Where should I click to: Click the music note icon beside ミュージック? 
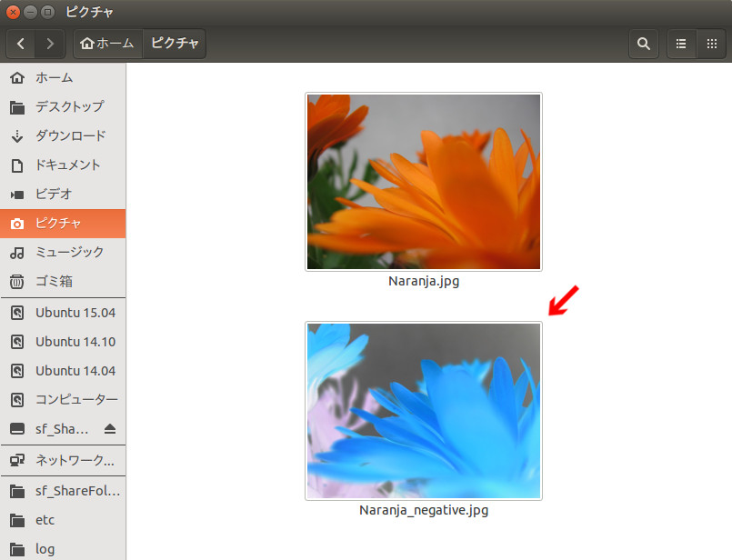pyautogui.click(x=17, y=253)
